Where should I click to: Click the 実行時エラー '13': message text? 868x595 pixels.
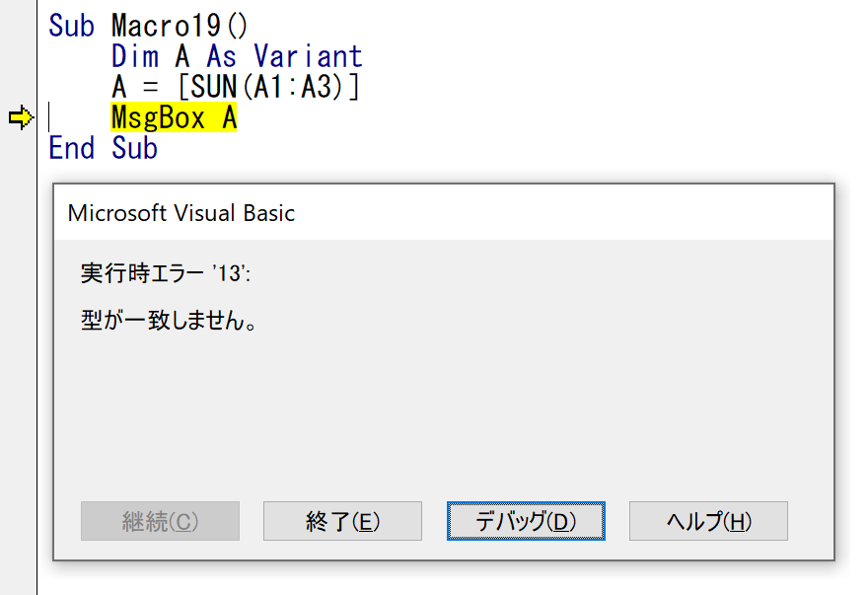(x=166, y=273)
